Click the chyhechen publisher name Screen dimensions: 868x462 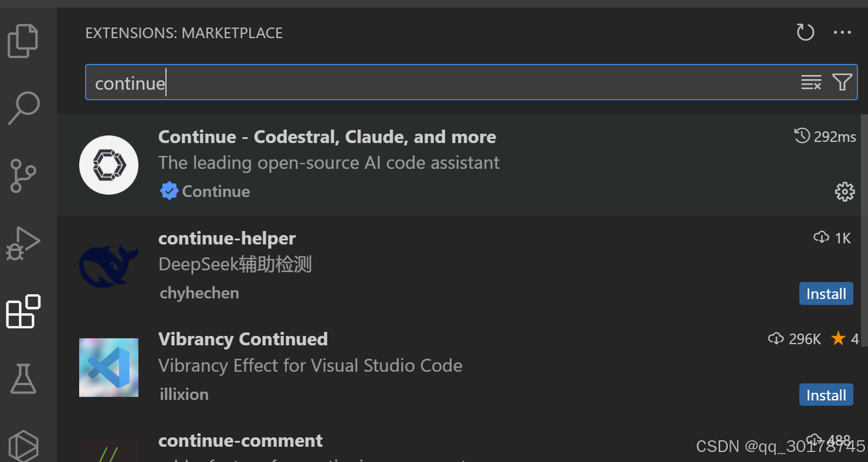point(199,293)
